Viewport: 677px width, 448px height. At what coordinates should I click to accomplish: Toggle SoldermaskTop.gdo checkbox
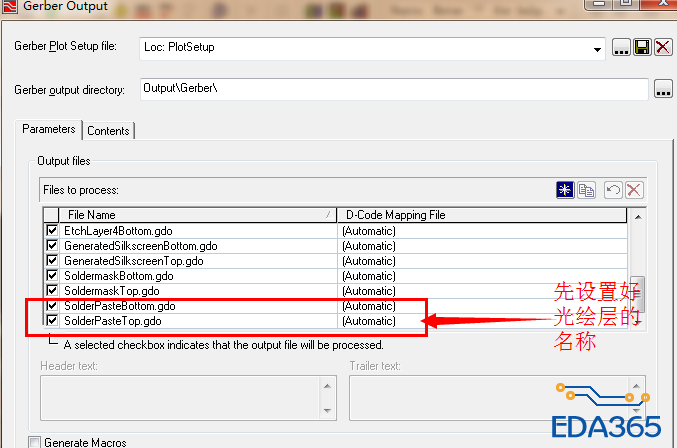click(52, 290)
